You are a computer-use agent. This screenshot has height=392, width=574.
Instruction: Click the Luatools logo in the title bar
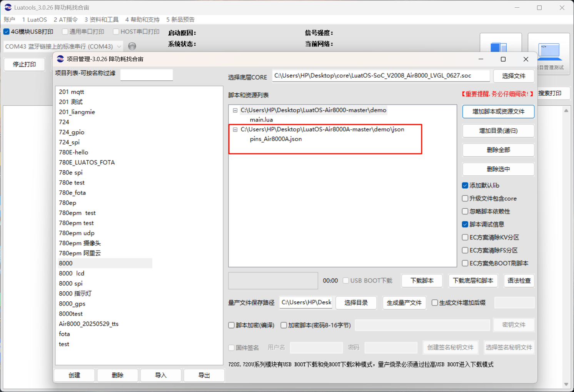pos(8,7)
